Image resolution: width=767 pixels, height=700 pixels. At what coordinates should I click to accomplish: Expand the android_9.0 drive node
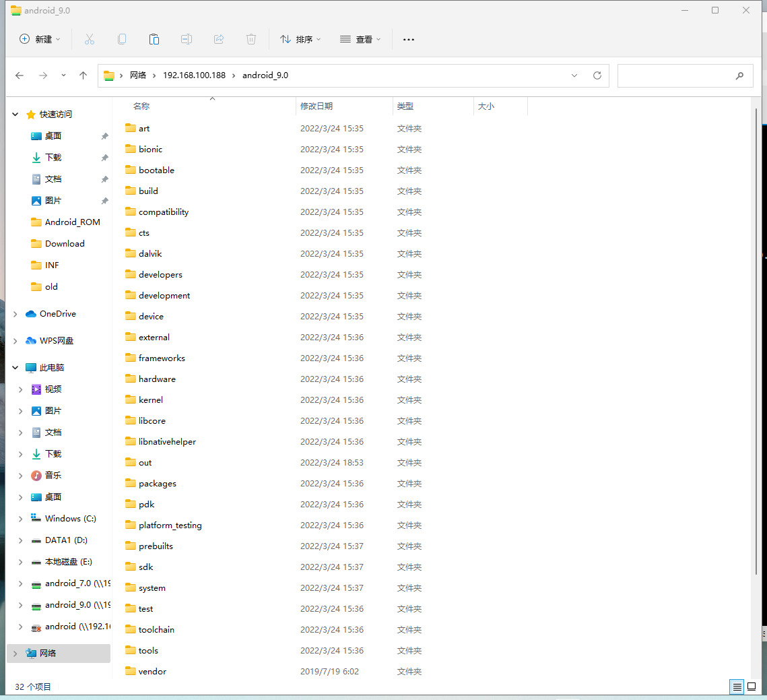coord(21,605)
